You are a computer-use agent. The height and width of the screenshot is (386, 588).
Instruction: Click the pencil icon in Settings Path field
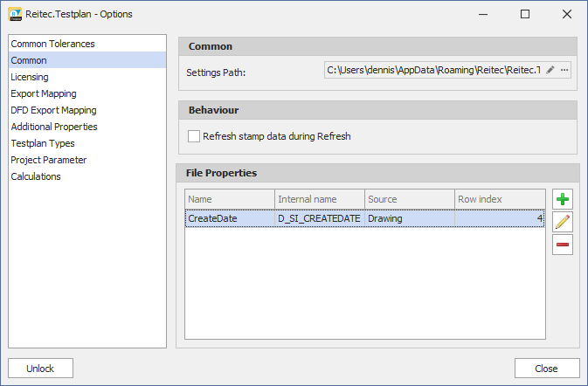point(550,70)
